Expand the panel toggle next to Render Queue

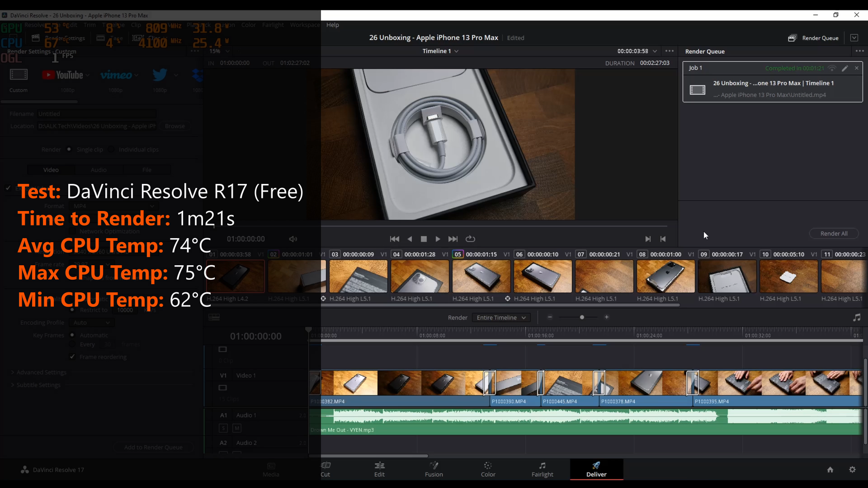[854, 38]
